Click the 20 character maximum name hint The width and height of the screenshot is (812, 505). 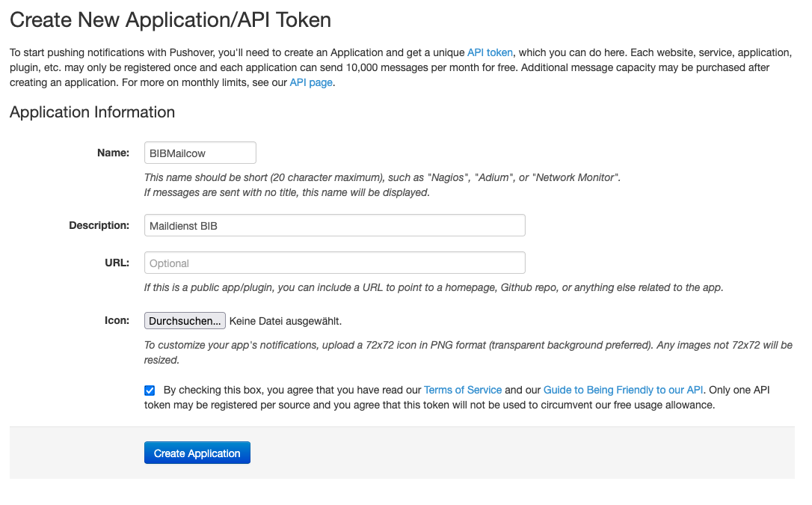[381, 178]
